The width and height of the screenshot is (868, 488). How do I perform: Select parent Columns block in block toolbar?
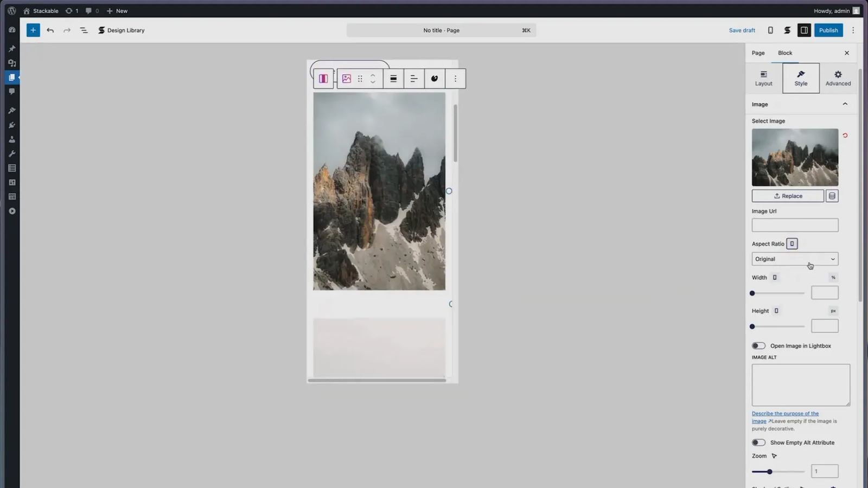click(323, 79)
